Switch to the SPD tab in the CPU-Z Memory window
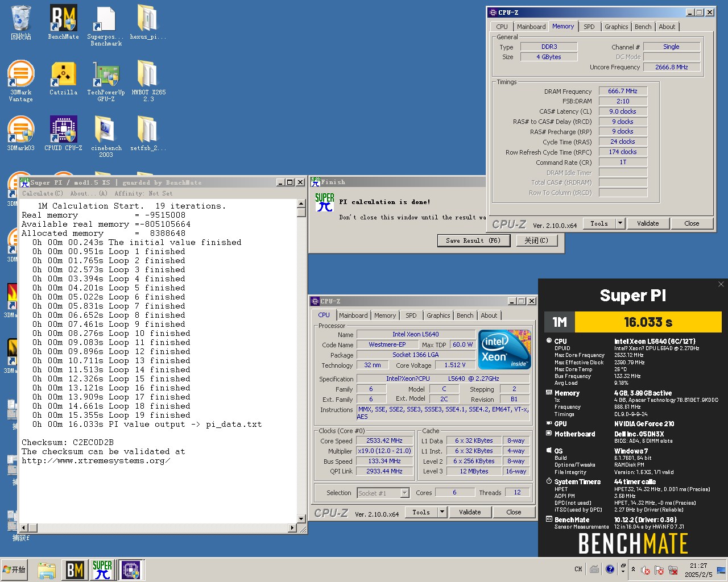The height and width of the screenshot is (582, 728). [x=589, y=27]
